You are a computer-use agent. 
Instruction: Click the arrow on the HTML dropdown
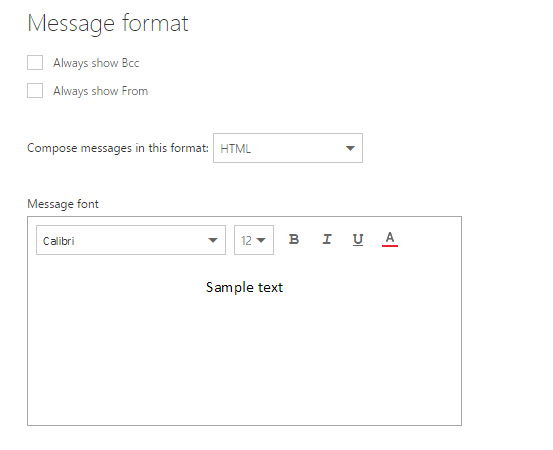coord(350,148)
